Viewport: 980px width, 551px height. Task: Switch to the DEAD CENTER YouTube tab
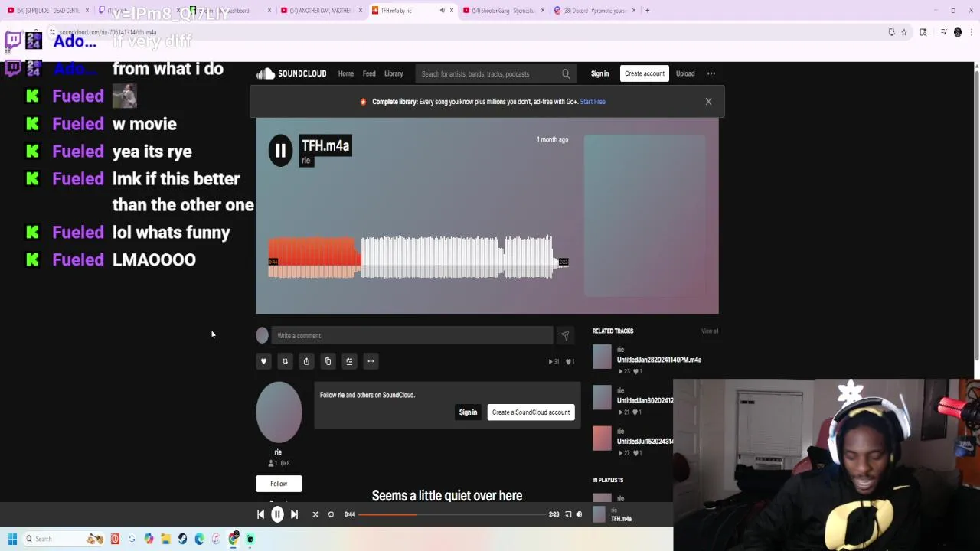pos(47,11)
